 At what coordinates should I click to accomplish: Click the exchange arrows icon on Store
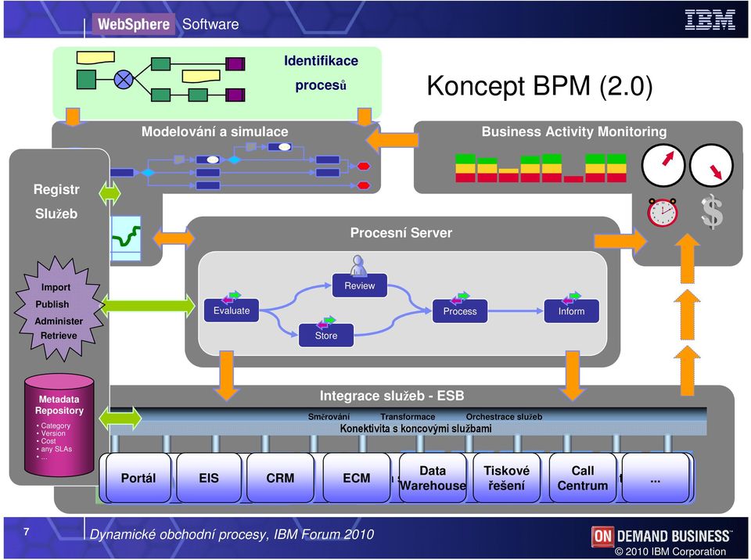tap(325, 322)
